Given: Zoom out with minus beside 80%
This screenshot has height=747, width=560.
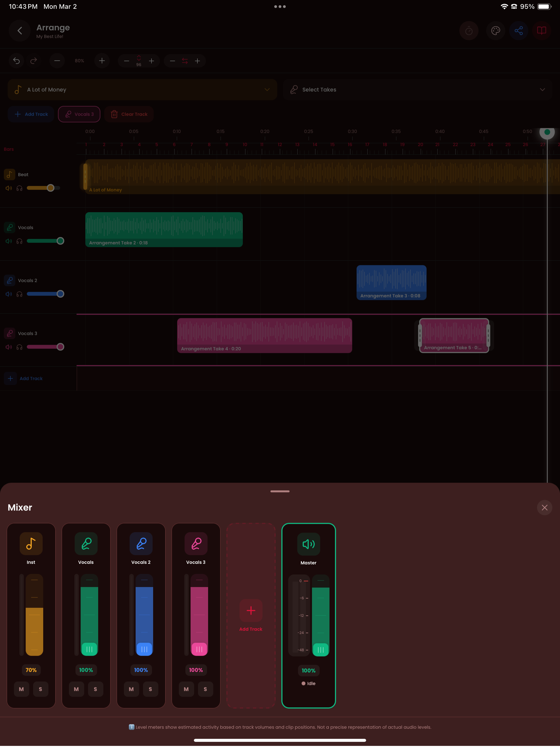Looking at the screenshot, I should tap(57, 61).
